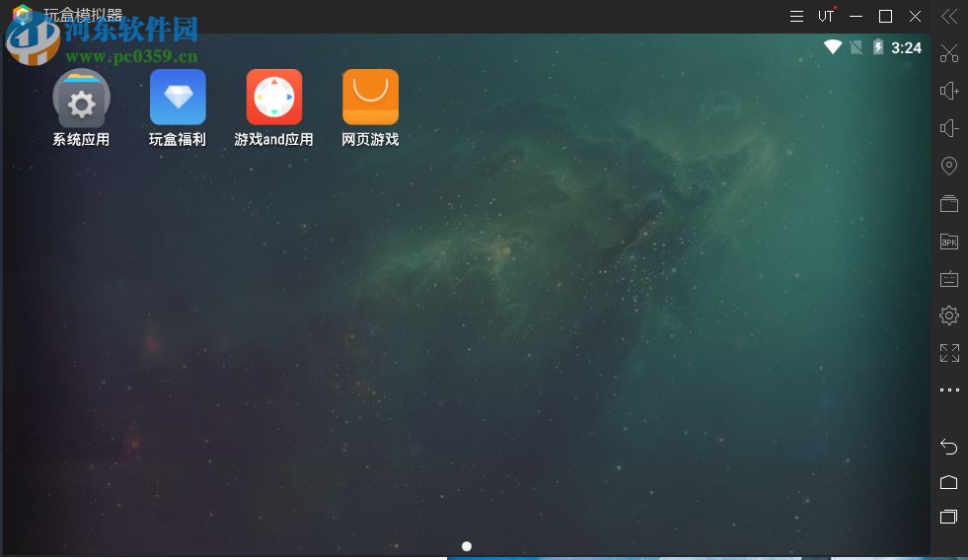Open the 网页游戏 shopping bag app
This screenshot has width=968, height=560.
pyautogui.click(x=370, y=97)
